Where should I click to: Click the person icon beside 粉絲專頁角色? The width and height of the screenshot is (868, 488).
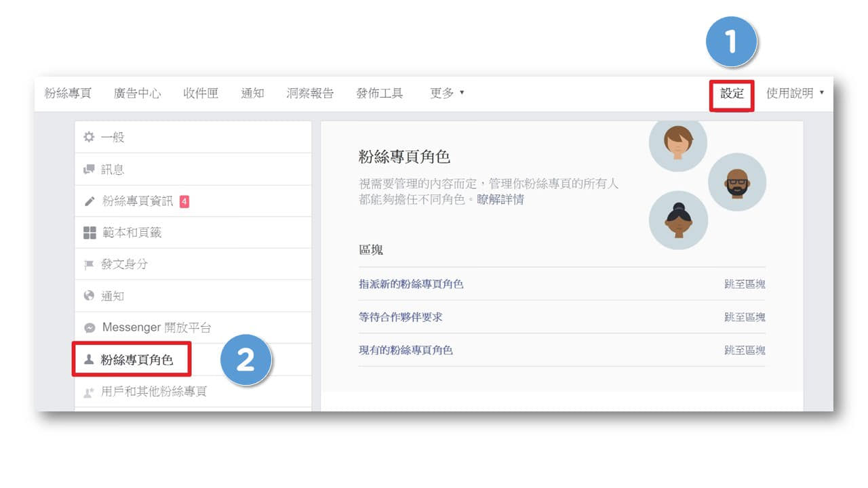pos(89,359)
